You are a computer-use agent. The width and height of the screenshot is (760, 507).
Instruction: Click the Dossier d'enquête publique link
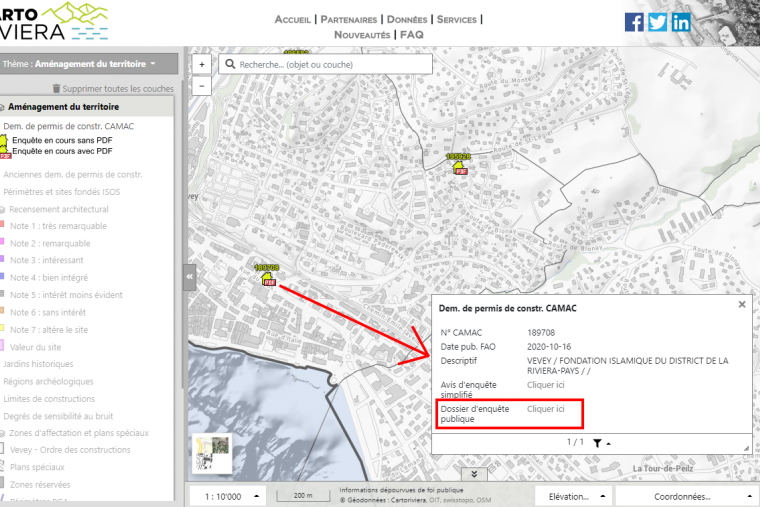(x=546, y=409)
